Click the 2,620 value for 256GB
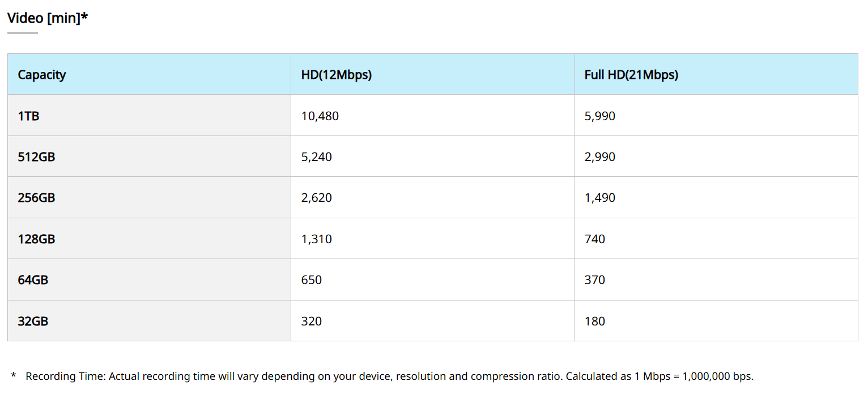 317,198
